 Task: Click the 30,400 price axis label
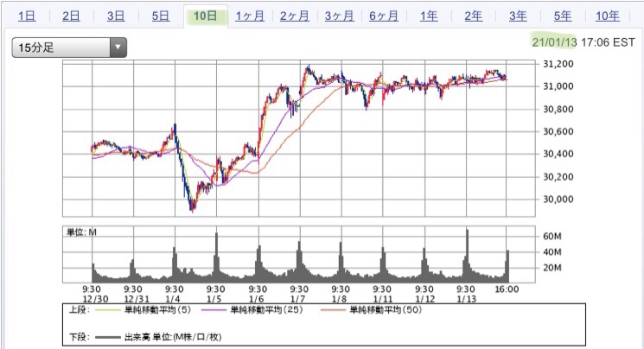coord(558,154)
